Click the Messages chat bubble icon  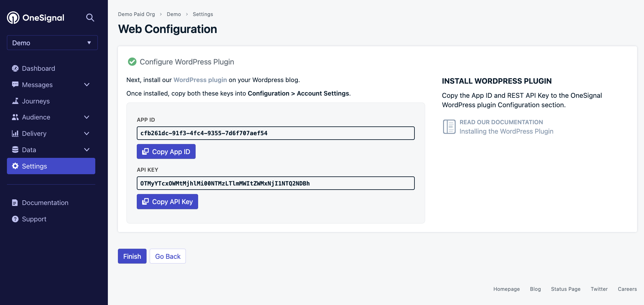[15, 85]
